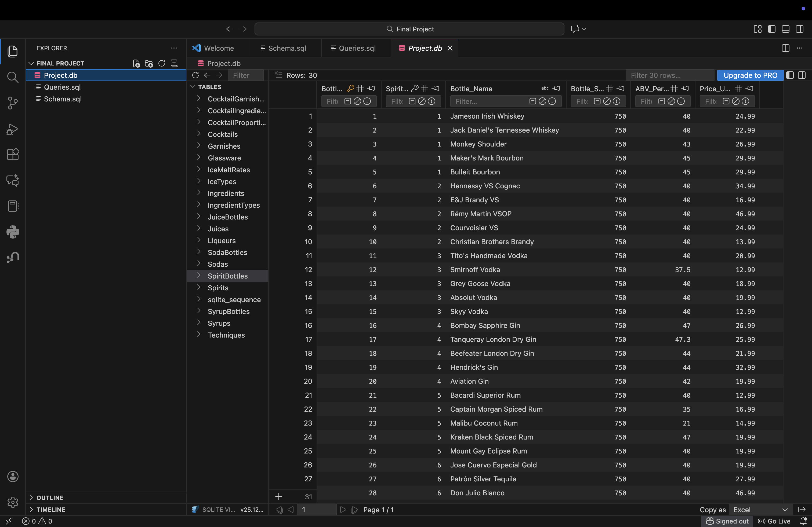Open the Extensions view
This screenshot has height=527, width=812.
[x=13, y=154]
